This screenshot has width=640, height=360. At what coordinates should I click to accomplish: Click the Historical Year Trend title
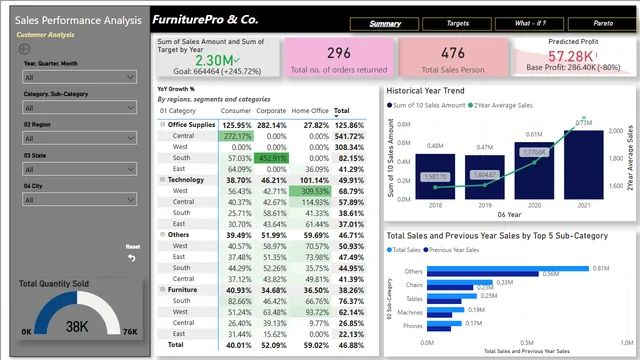425,91
